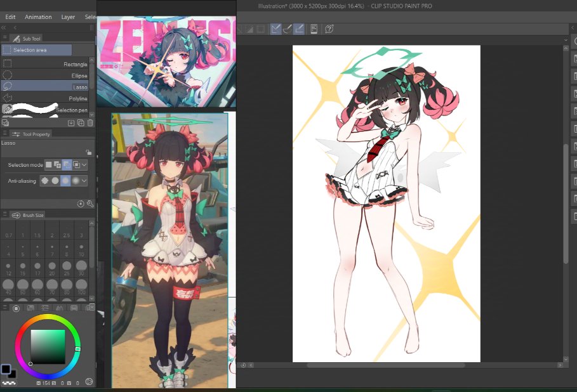
Task: Select brush size 10
Action: pyautogui.click(x=81, y=249)
